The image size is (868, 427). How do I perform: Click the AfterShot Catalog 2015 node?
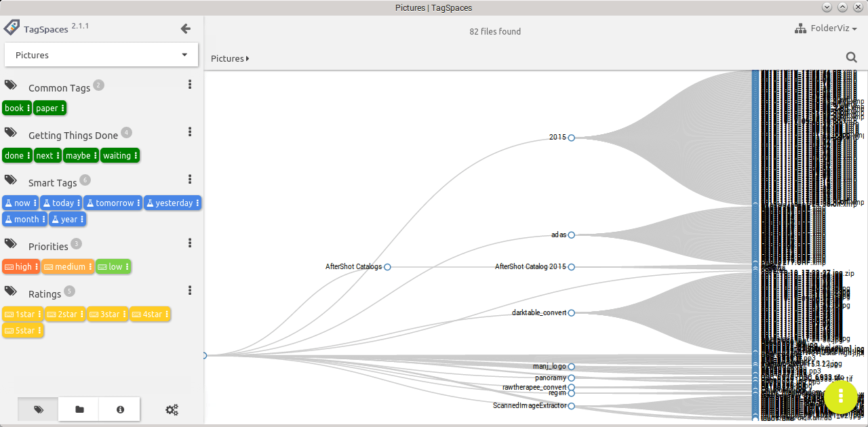tap(571, 267)
